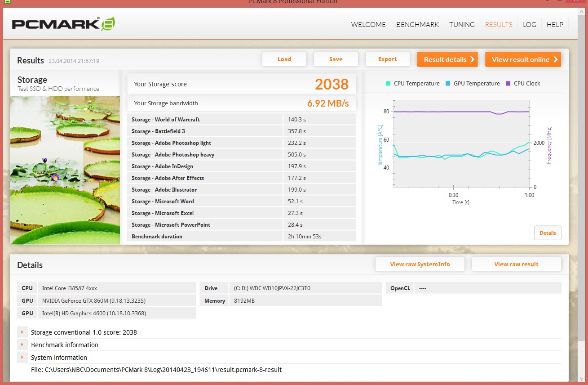The image size is (588, 385).
Task: Click the '505.0 s' result value
Action: [296, 155]
